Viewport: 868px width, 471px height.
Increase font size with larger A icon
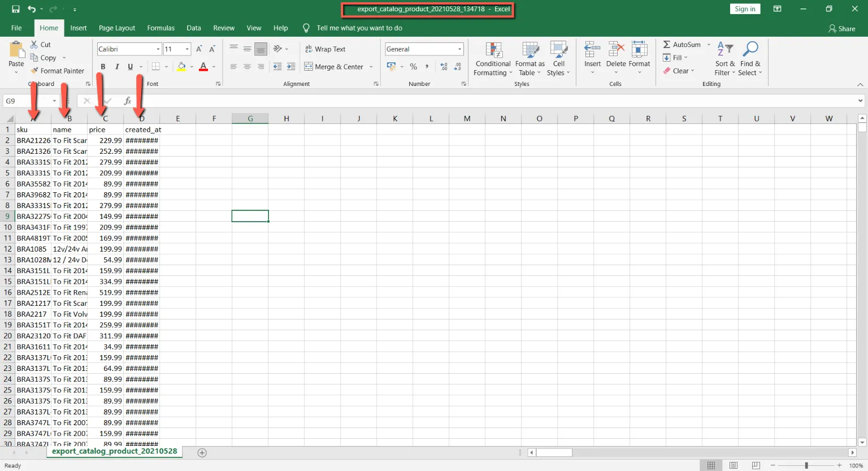click(199, 49)
